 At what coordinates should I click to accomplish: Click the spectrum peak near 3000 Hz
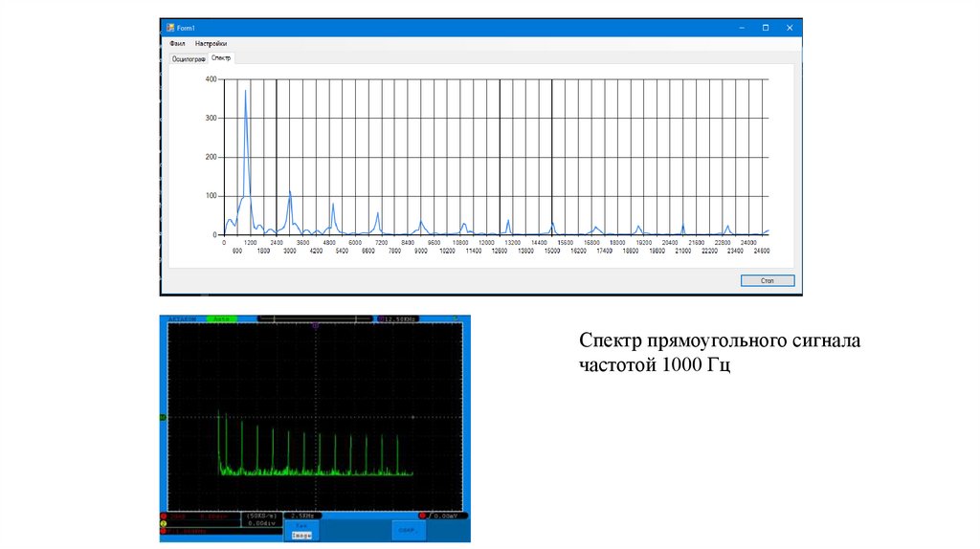[290, 192]
